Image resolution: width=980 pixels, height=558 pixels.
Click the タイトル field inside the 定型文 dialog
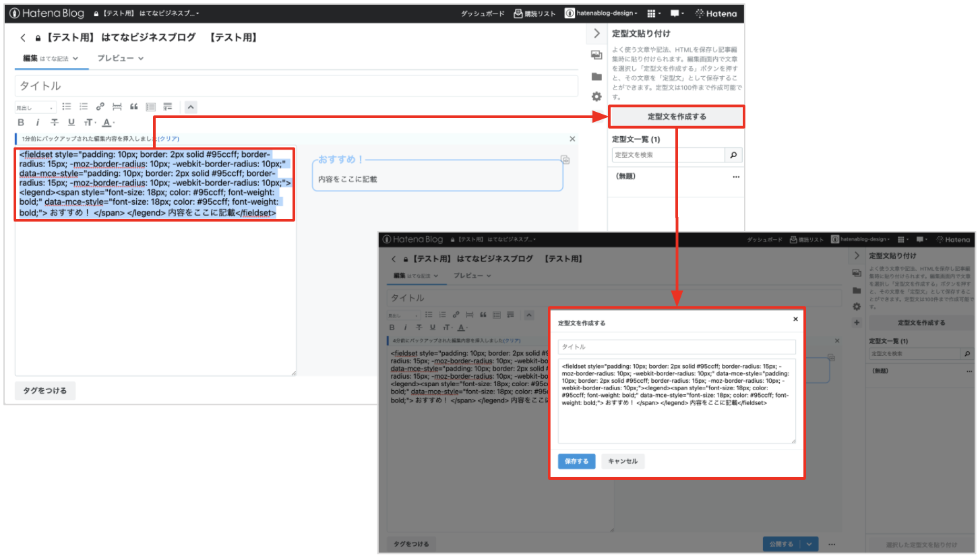tap(677, 347)
